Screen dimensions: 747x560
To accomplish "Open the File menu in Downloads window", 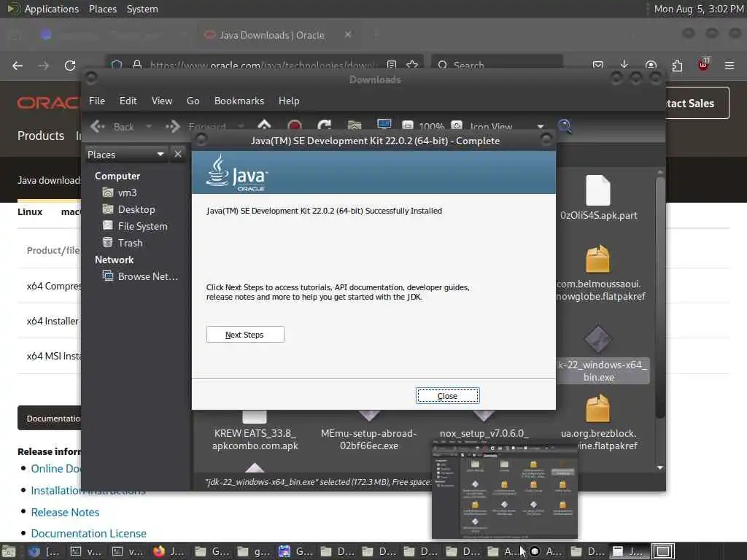I will 97,101.
